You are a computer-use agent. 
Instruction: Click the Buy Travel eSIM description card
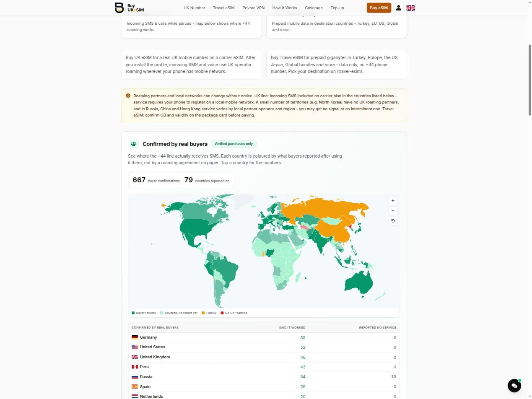pyautogui.click(x=337, y=65)
